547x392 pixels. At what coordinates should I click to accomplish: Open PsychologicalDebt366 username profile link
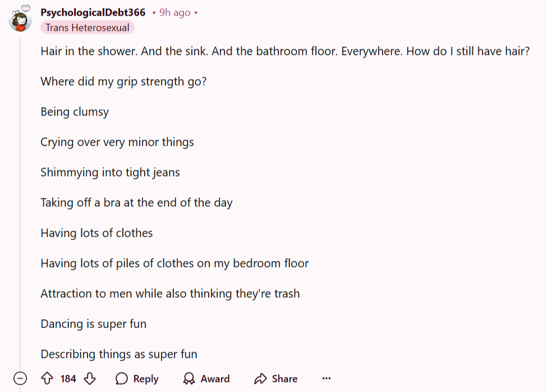pos(93,12)
